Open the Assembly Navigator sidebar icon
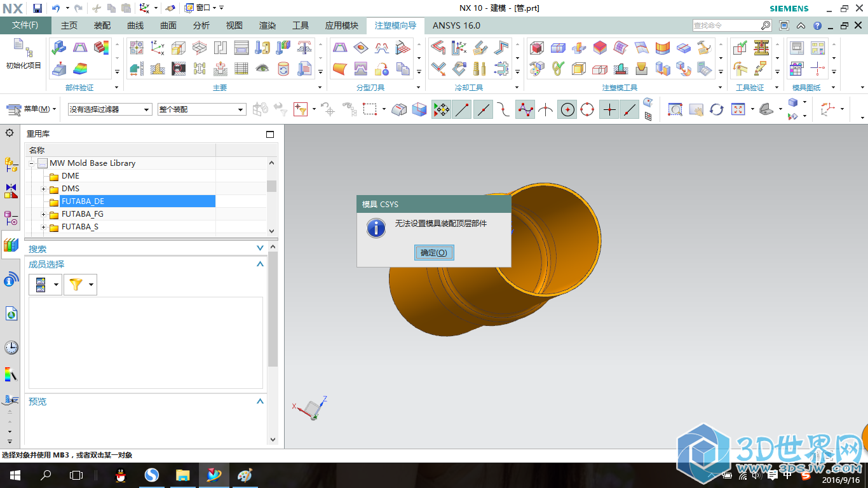This screenshot has height=488, width=868. click(x=11, y=165)
